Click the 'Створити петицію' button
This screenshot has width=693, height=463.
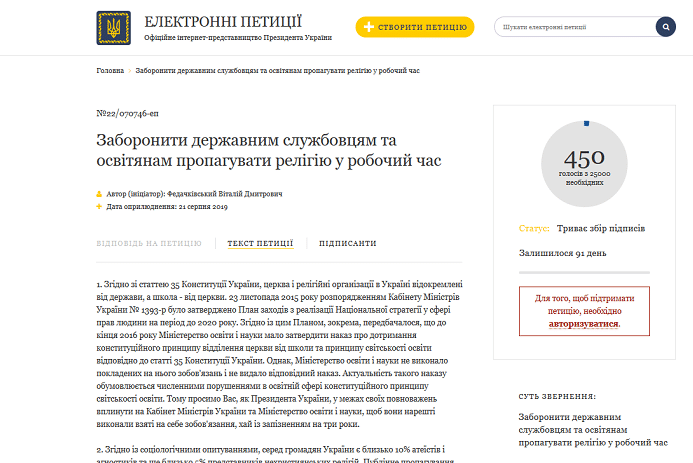(415, 27)
